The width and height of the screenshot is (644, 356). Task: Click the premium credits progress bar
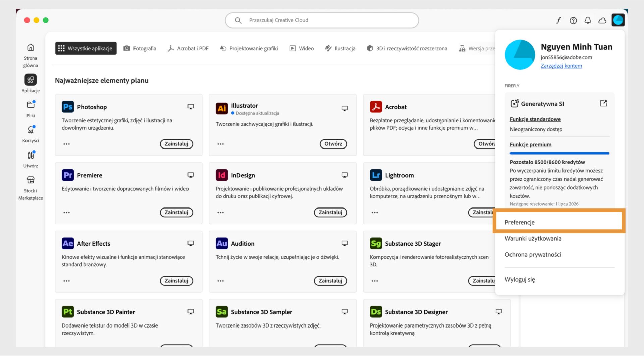[559, 153]
